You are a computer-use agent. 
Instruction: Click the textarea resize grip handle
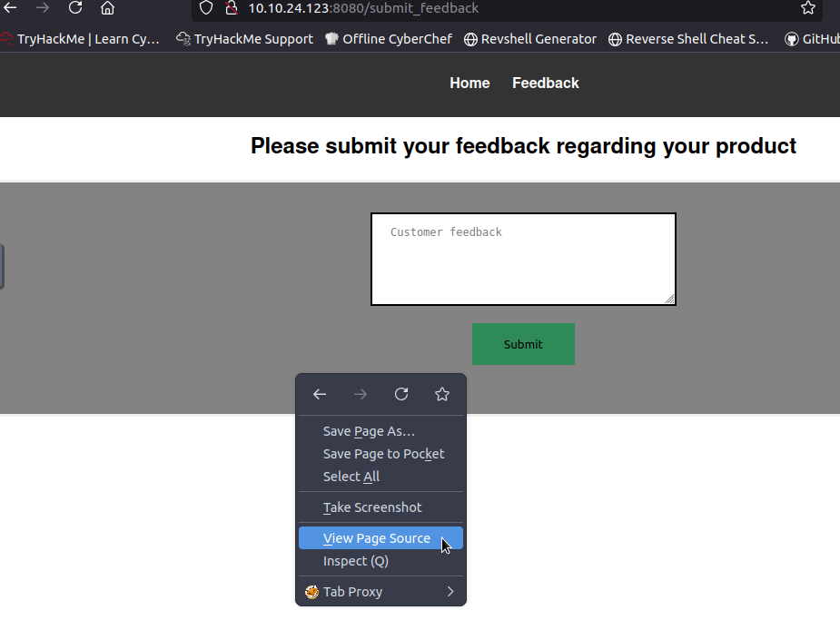pyautogui.click(x=669, y=299)
